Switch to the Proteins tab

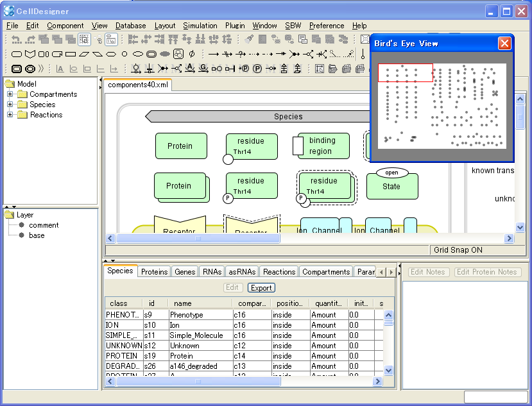click(155, 272)
